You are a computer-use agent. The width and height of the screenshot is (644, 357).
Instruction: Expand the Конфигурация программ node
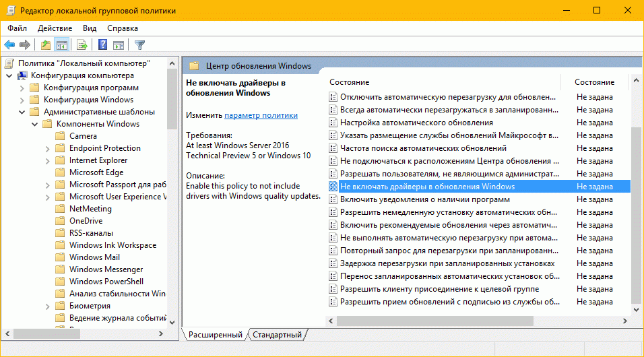21,88
